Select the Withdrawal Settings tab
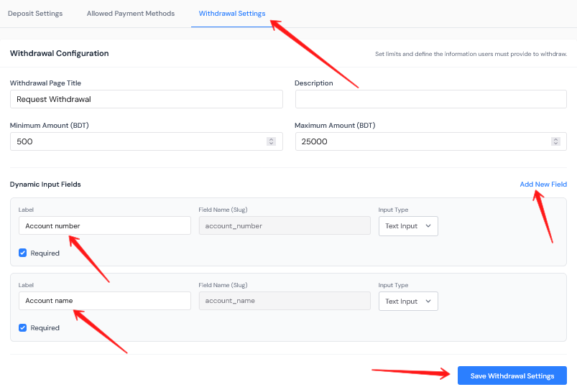Screen dimensions: 577x392 pyautogui.click(x=232, y=14)
